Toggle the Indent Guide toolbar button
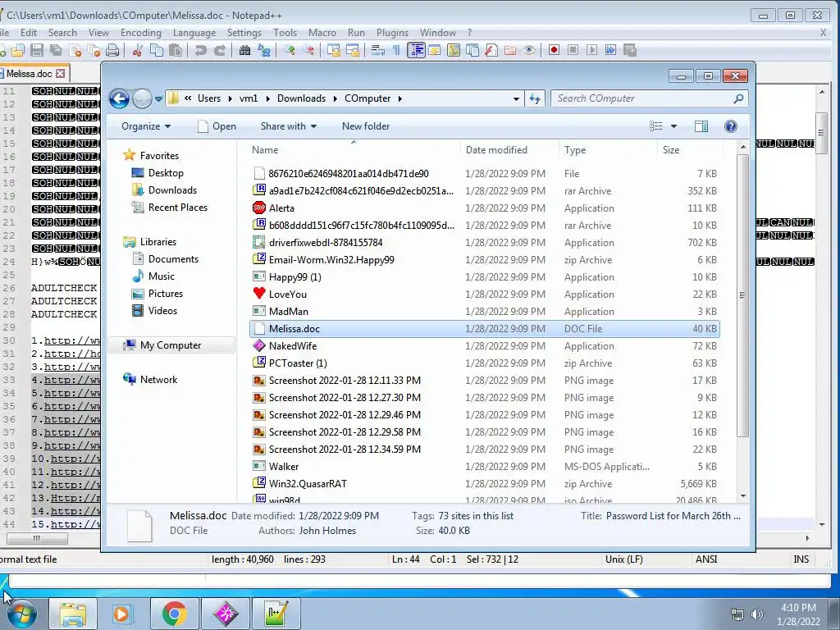 pyautogui.click(x=416, y=50)
